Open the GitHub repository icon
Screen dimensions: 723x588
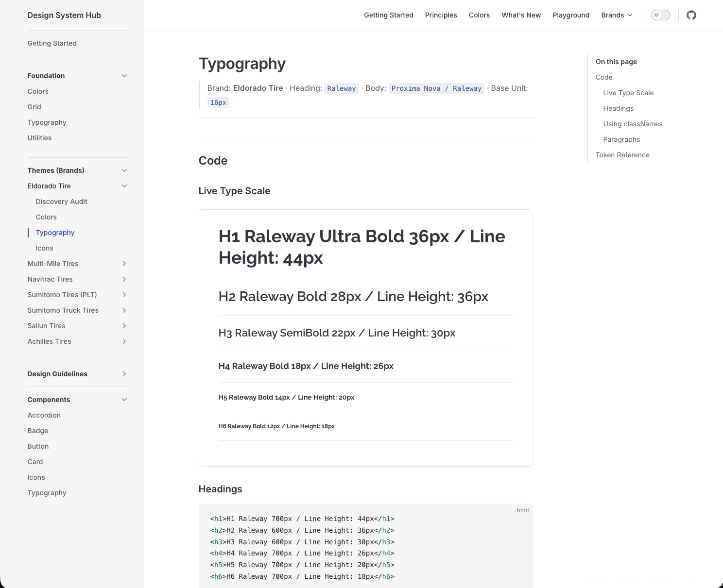[x=691, y=15]
